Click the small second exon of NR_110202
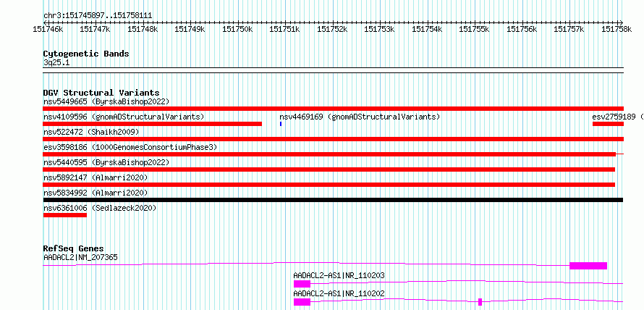Screen dimensions: 644x310 pos(480,302)
